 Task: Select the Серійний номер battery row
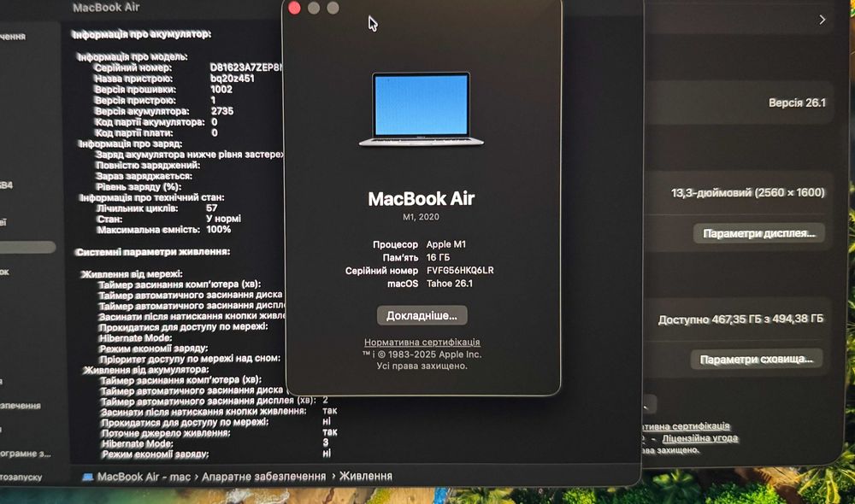click(188, 67)
